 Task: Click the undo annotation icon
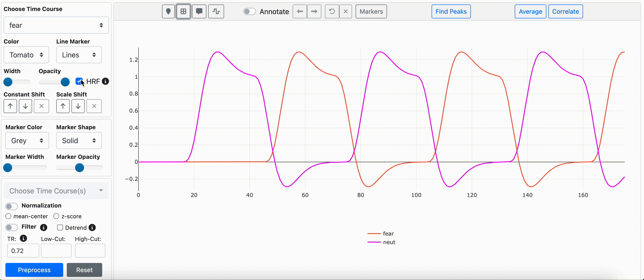pos(332,11)
